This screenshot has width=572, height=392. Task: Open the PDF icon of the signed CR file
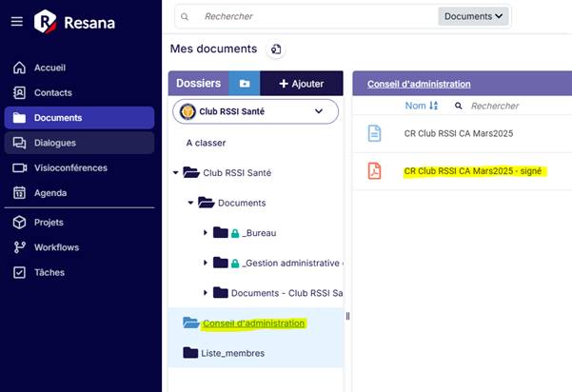pos(375,171)
